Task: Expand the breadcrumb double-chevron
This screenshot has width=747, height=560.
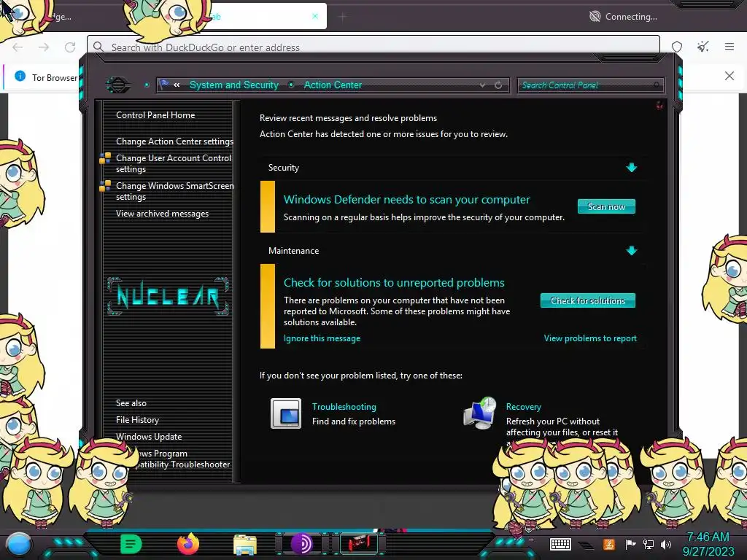Action: coord(177,85)
